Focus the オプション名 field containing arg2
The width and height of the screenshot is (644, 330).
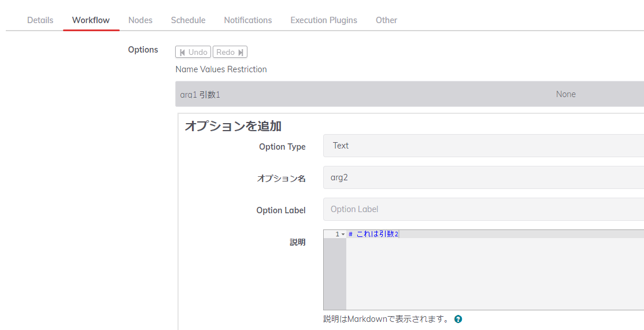483,177
